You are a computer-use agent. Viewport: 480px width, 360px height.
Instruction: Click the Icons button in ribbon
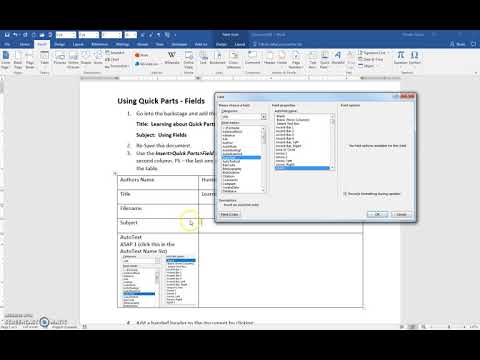tap(98, 58)
